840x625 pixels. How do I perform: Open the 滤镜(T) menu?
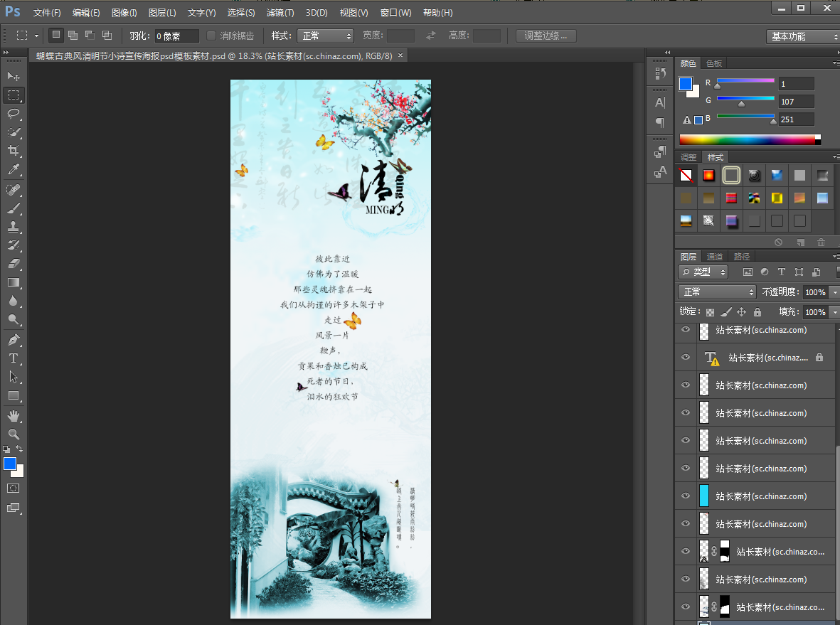coord(280,13)
